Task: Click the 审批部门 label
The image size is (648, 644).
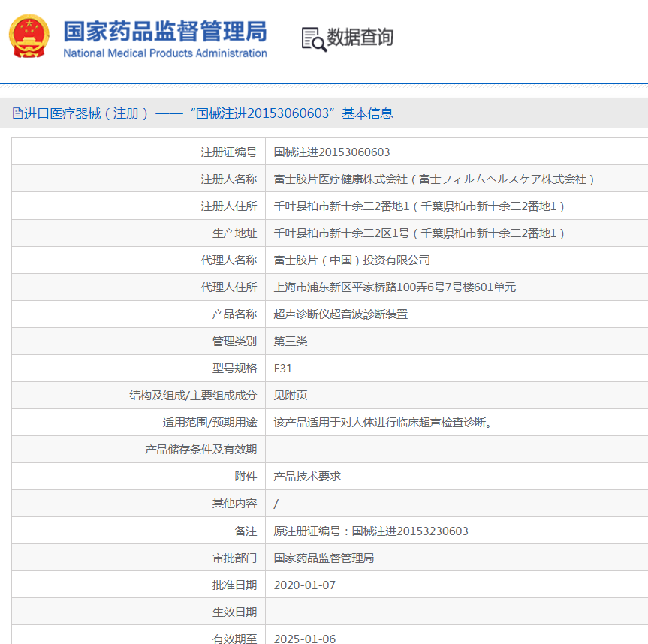Action: pyautogui.click(x=234, y=558)
